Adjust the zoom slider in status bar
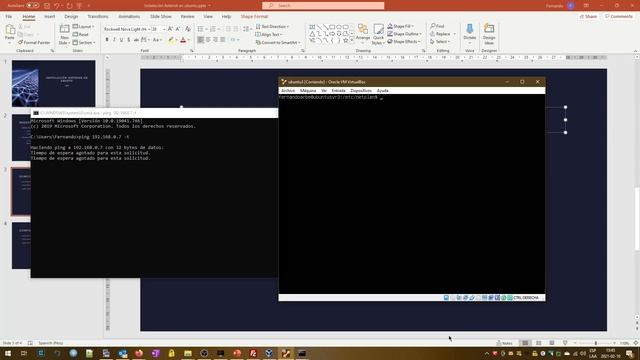The height and width of the screenshot is (360, 640). (596, 343)
